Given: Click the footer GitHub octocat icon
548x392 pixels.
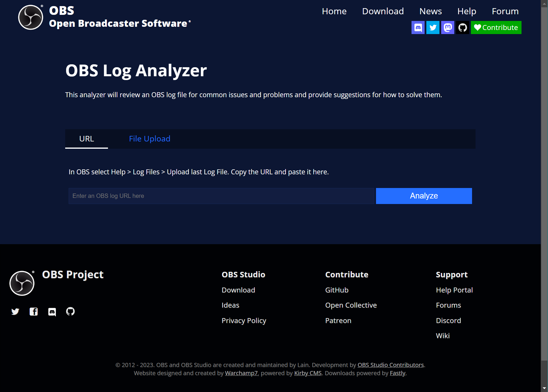Looking at the screenshot, I should (x=70, y=312).
